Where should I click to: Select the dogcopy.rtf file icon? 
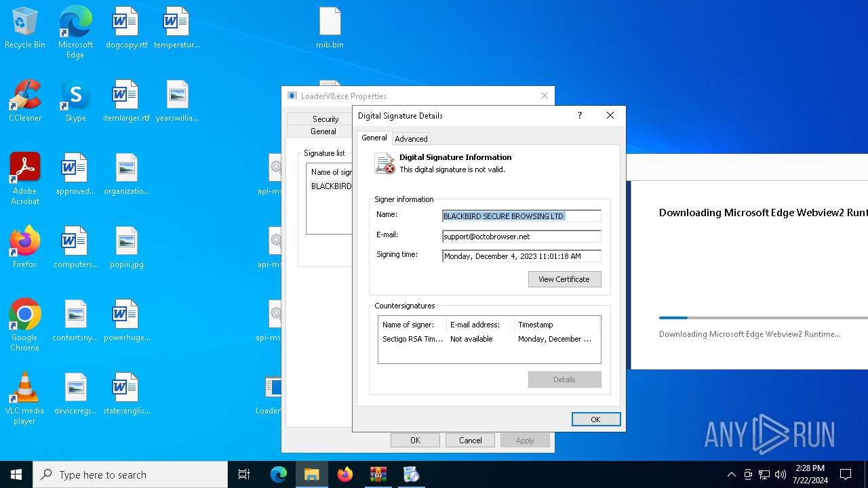pos(126,28)
